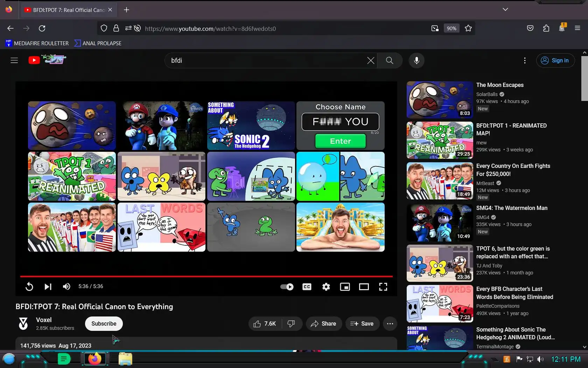Open a new browser tab

click(x=127, y=10)
